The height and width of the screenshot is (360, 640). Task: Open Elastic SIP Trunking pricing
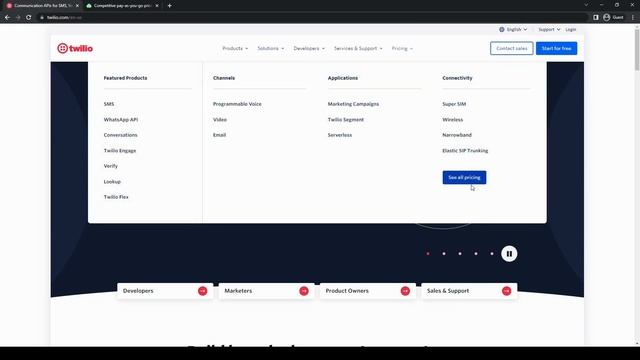(465, 151)
